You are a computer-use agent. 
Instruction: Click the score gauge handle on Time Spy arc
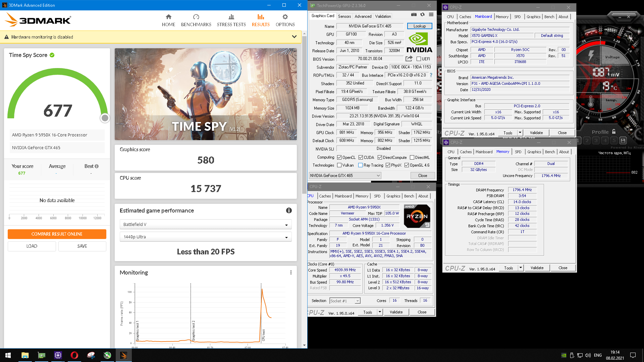coord(105,118)
